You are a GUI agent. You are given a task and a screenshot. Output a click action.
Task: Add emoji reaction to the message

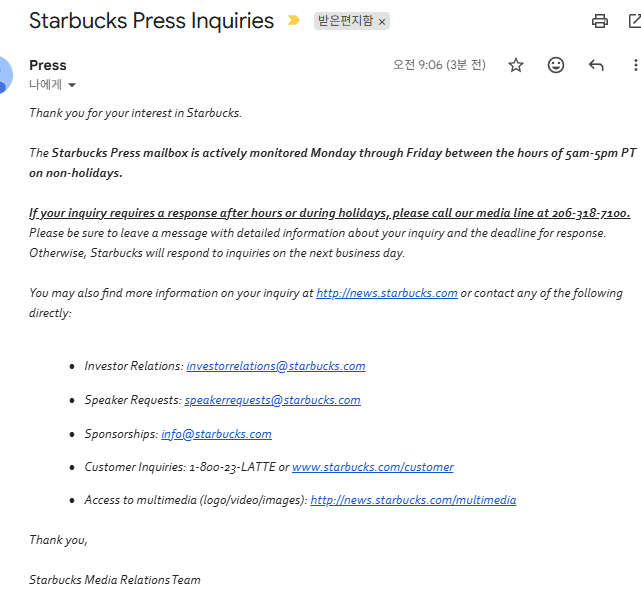556,65
